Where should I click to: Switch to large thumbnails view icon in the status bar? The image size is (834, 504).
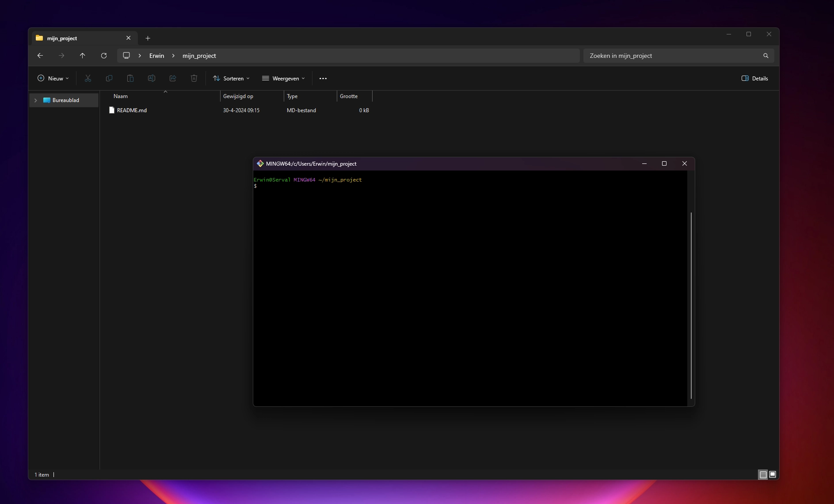tap(773, 475)
